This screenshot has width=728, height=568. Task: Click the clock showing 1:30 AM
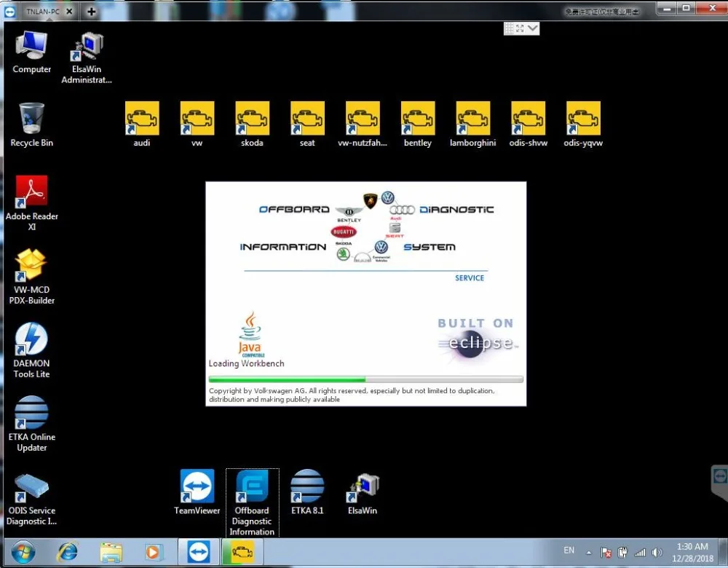692,552
